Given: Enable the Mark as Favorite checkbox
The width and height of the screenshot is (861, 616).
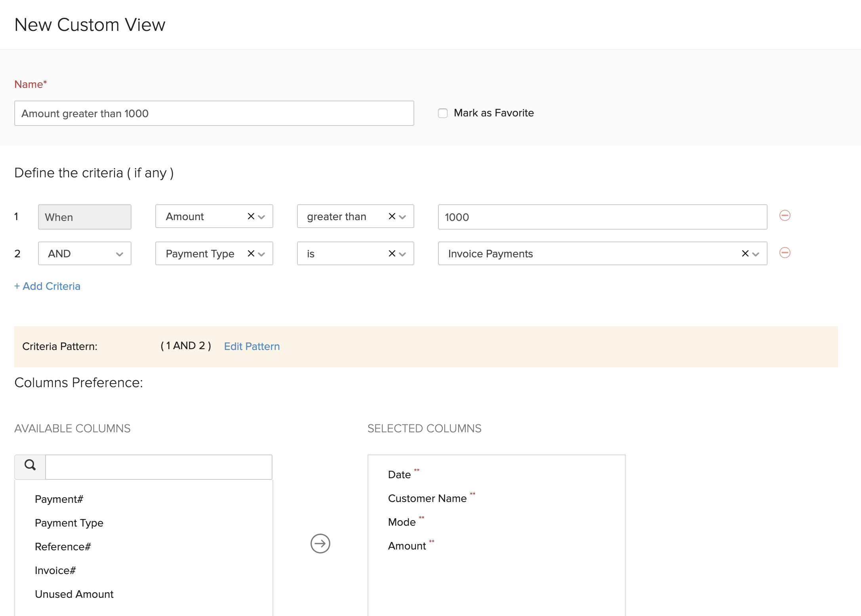Looking at the screenshot, I should click(442, 113).
